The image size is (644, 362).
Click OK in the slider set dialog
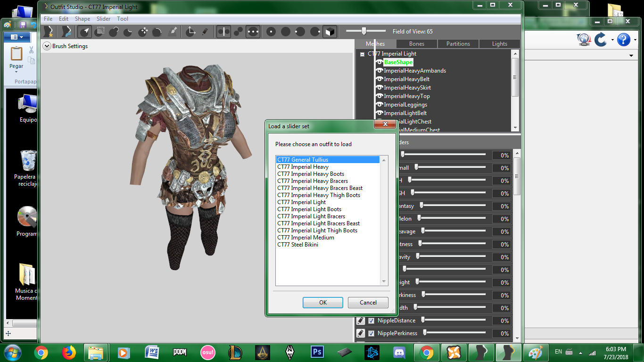coord(323,303)
